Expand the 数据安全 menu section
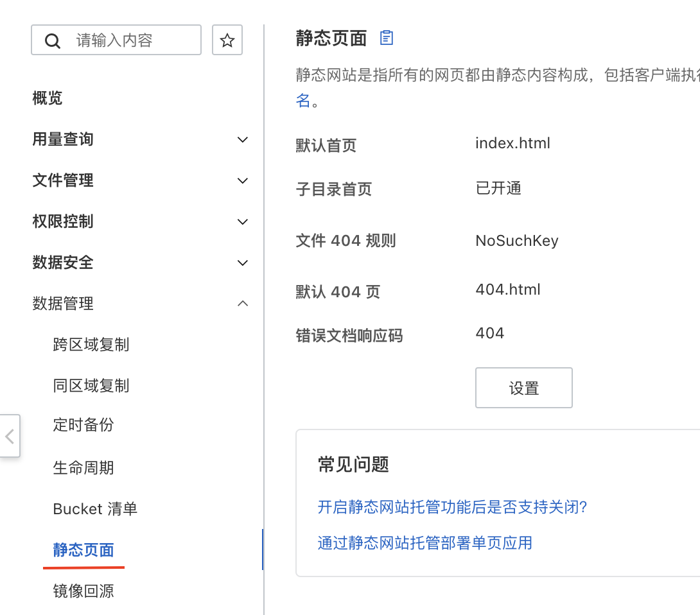Image resolution: width=700 pixels, height=615 pixels. [242, 263]
